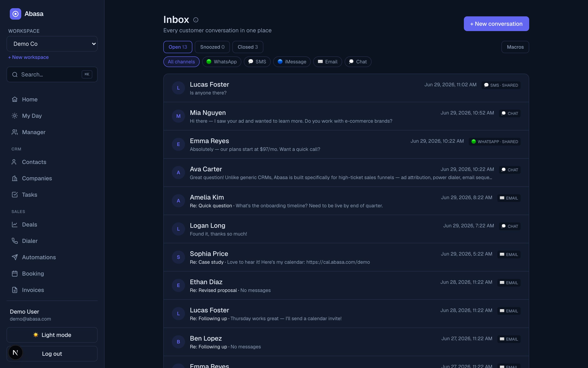588x368 pixels.
Task: Filter conversations by Email
Action: click(327, 62)
